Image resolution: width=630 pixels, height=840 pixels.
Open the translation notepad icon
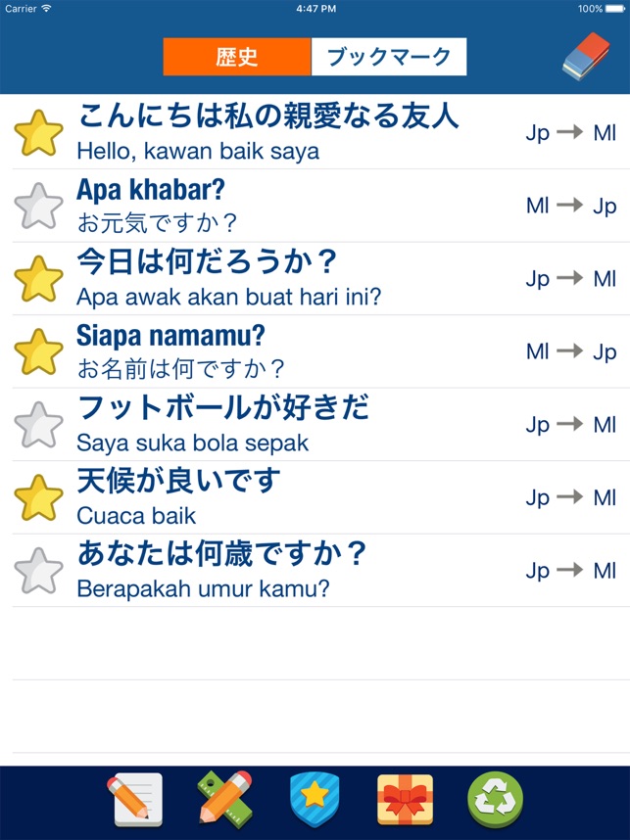(x=136, y=800)
